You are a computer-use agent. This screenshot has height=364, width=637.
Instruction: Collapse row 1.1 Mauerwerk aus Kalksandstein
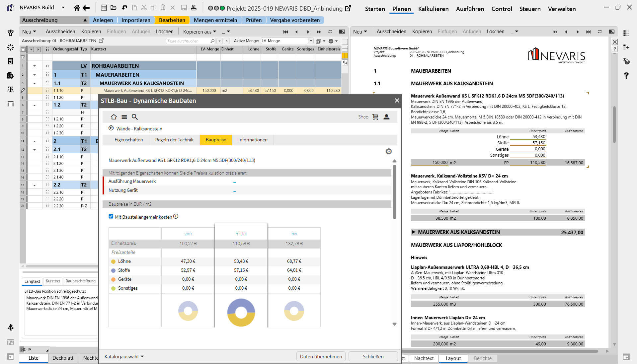point(35,83)
